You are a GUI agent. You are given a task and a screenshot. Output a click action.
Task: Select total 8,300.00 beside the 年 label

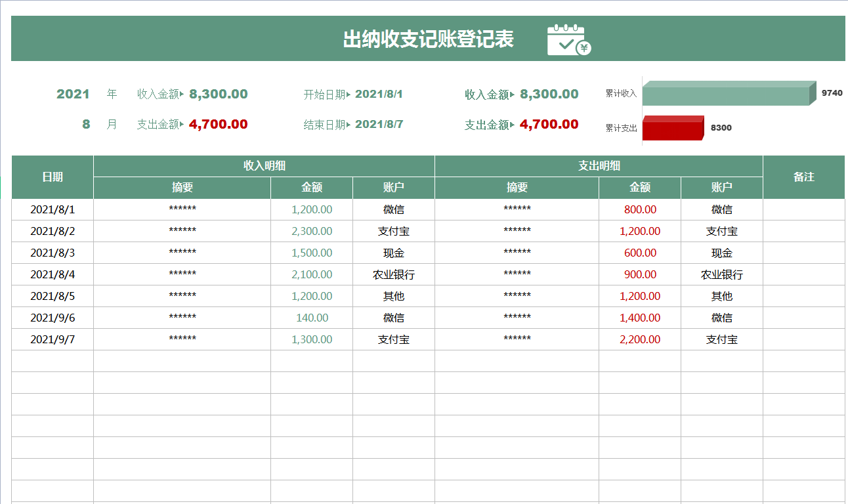[x=219, y=94]
